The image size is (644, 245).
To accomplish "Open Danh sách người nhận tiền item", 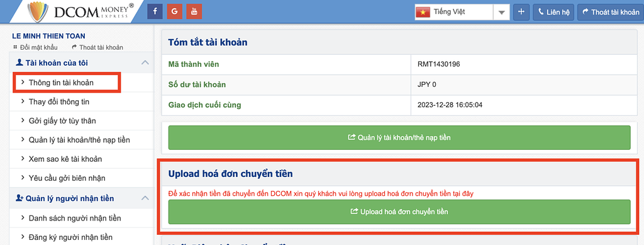I will tap(81, 218).
